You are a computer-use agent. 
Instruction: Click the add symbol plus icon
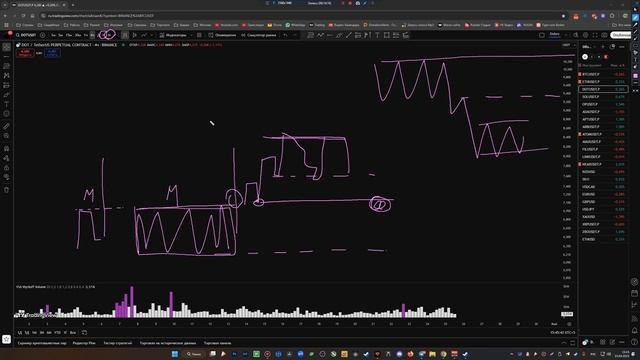42,35
